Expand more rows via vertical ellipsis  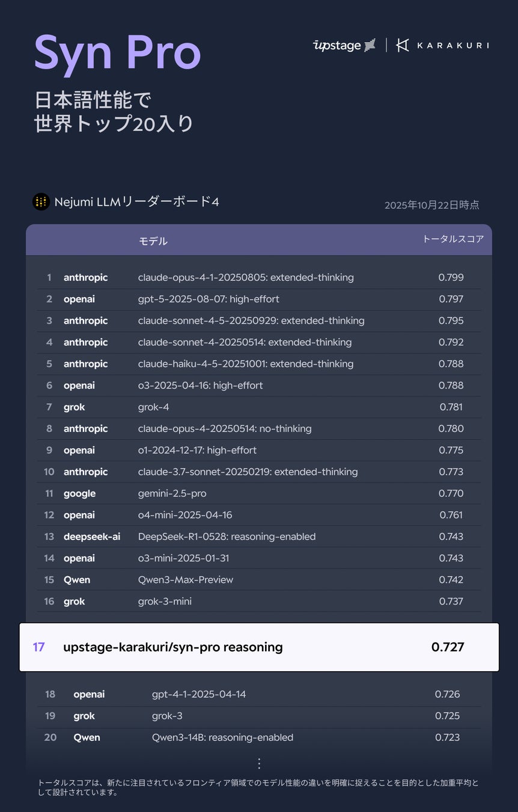coord(259,763)
